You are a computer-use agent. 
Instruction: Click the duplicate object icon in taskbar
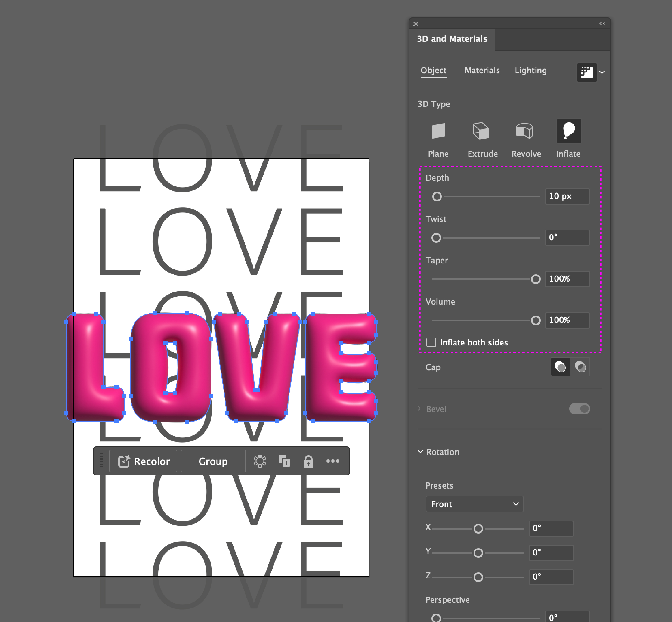pos(284,461)
